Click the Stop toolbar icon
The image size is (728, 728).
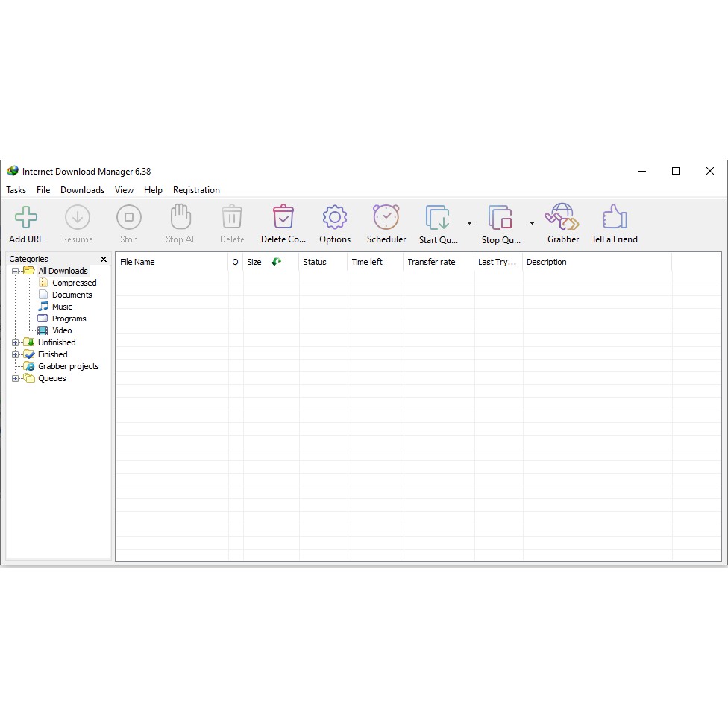[x=128, y=217]
